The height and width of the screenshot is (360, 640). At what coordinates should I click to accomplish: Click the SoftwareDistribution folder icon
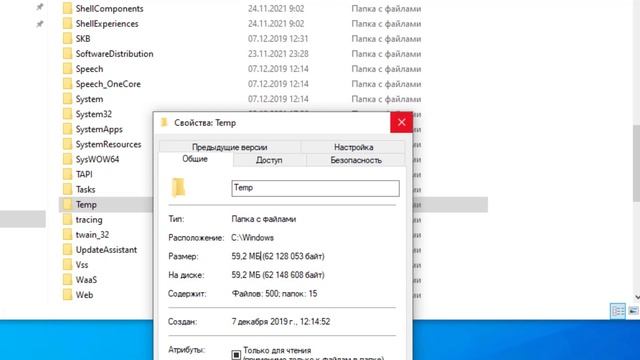(67, 54)
